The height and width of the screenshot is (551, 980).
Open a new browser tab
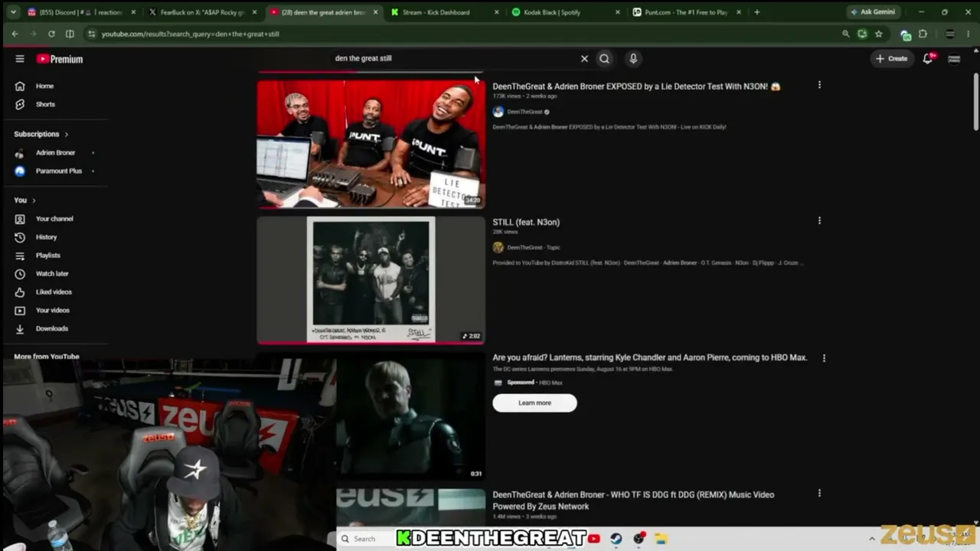coord(757,12)
